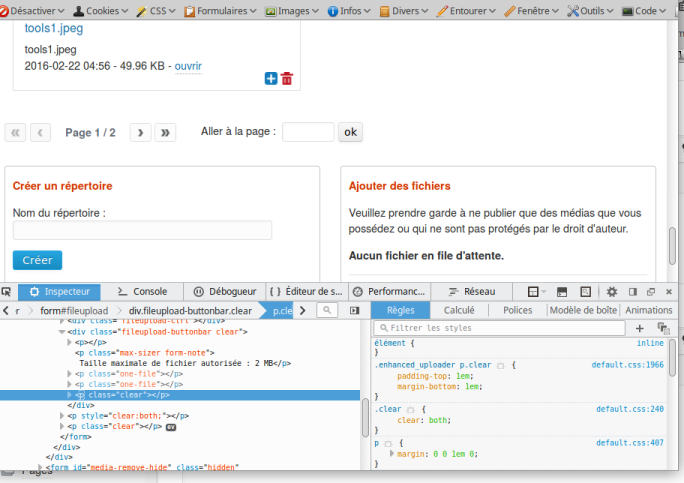Viewport: 684px width, 483px height.
Task: Open devtools settings gear
Action: (612, 291)
